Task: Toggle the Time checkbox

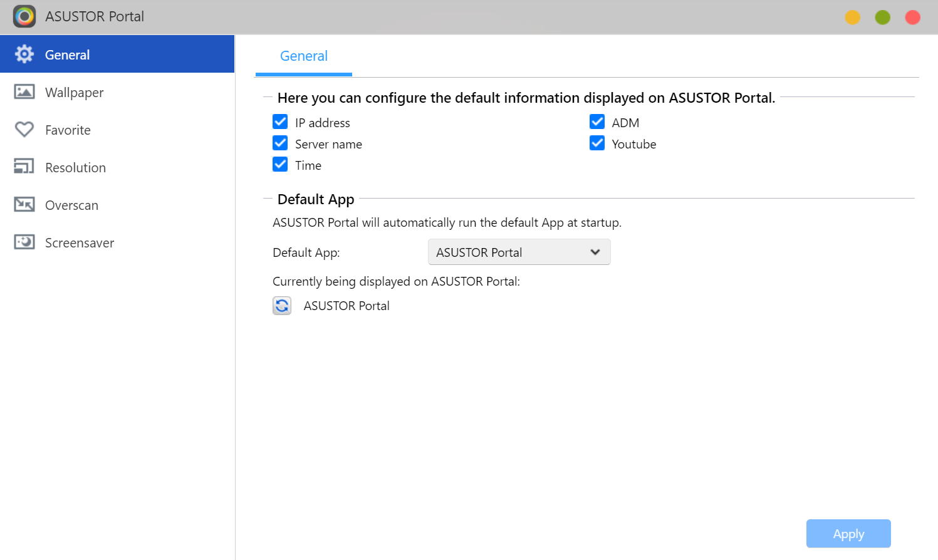Action: point(280,164)
